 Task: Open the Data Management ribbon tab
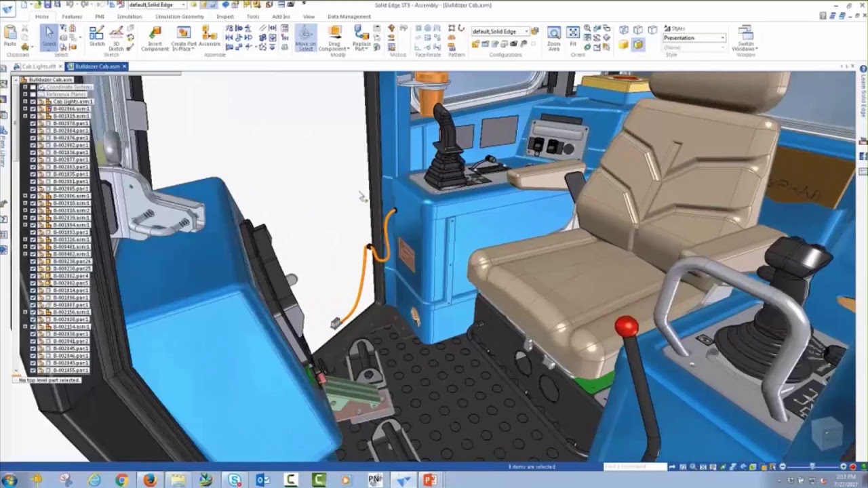[x=349, y=16]
